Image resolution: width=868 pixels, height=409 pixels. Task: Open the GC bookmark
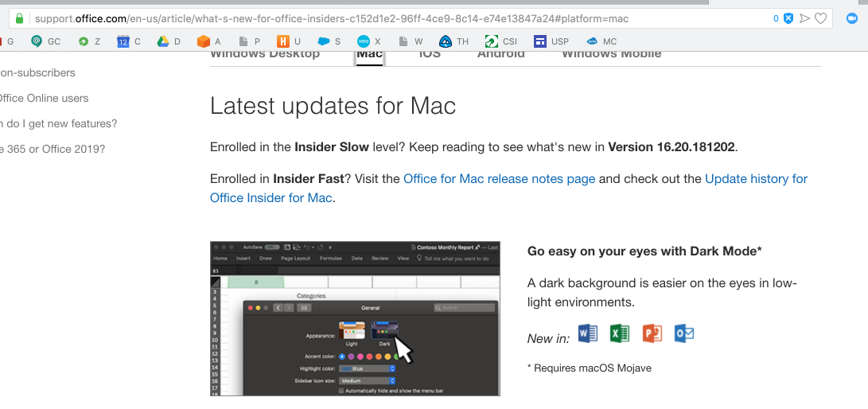pos(45,41)
